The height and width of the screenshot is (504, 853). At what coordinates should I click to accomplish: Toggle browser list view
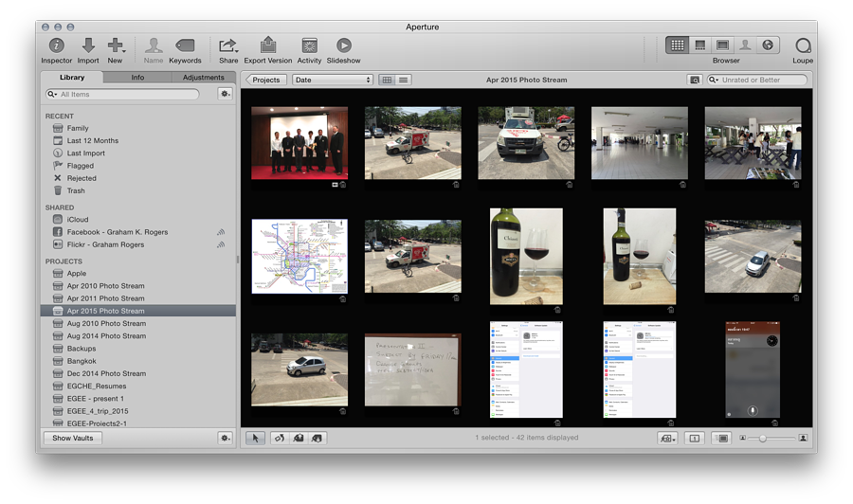(403, 80)
